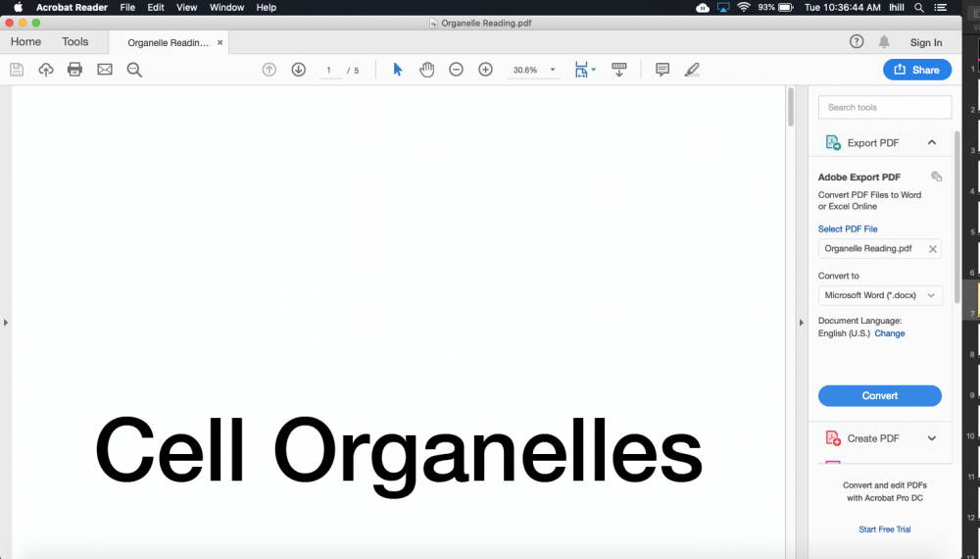
Task: Zoom out with minus icon
Action: [457, 70]
